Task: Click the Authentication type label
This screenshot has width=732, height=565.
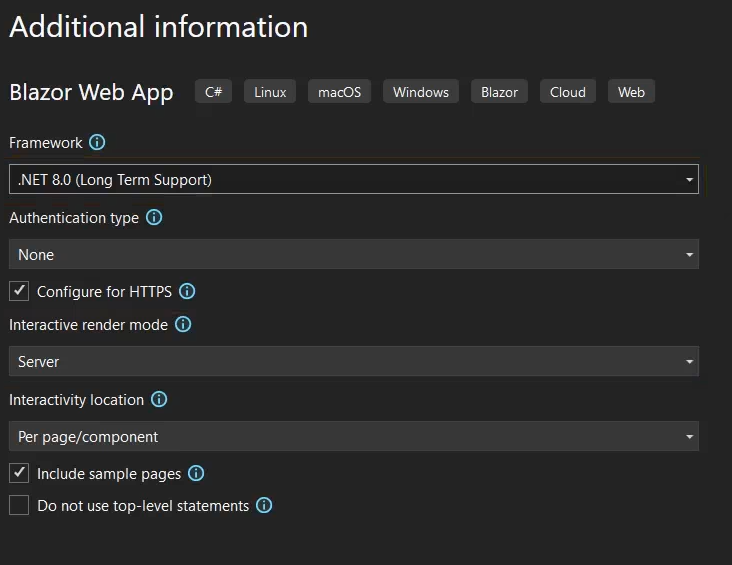Action: click(x=74, y=218)
